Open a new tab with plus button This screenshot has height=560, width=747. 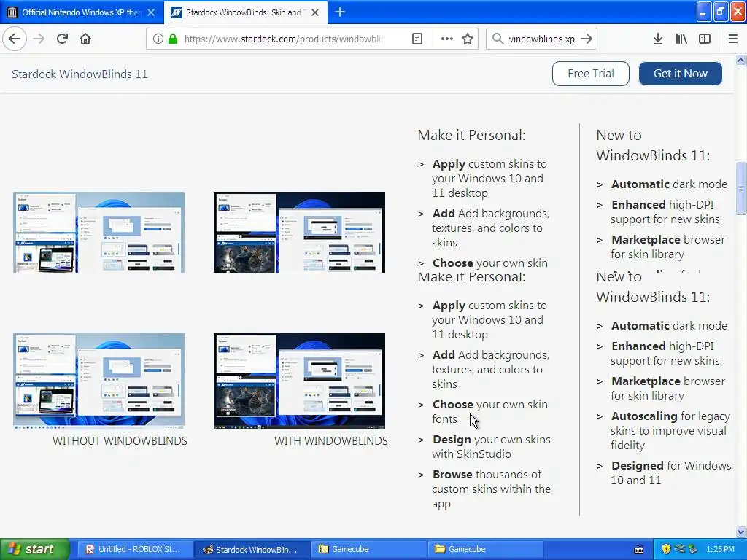[x=340, y=12]
